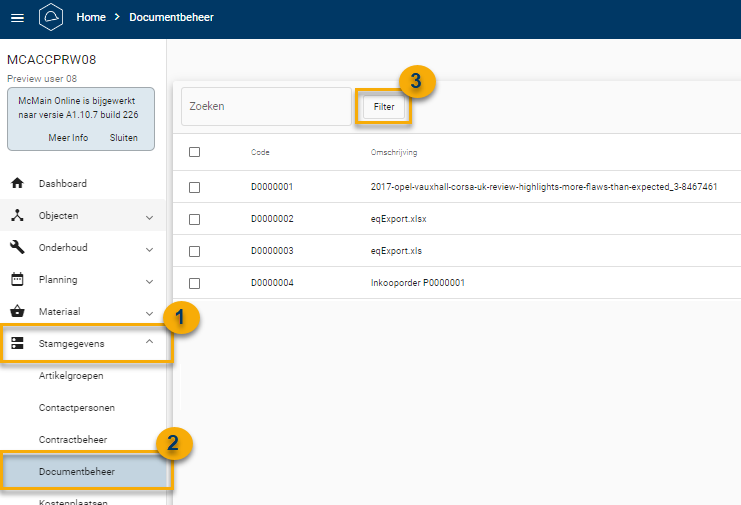Click into the Zoeken search field
This screenshot has width=741, height=505.
point(265,106)
